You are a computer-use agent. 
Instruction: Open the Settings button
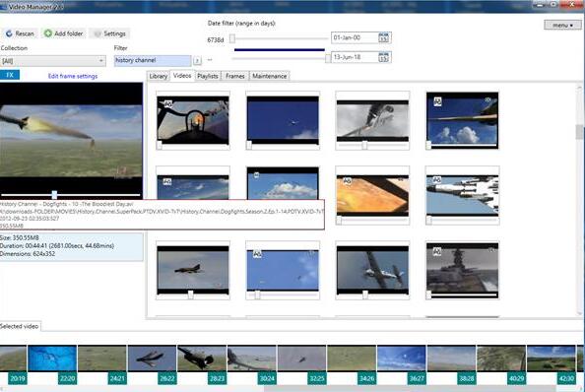coord(109,33)
